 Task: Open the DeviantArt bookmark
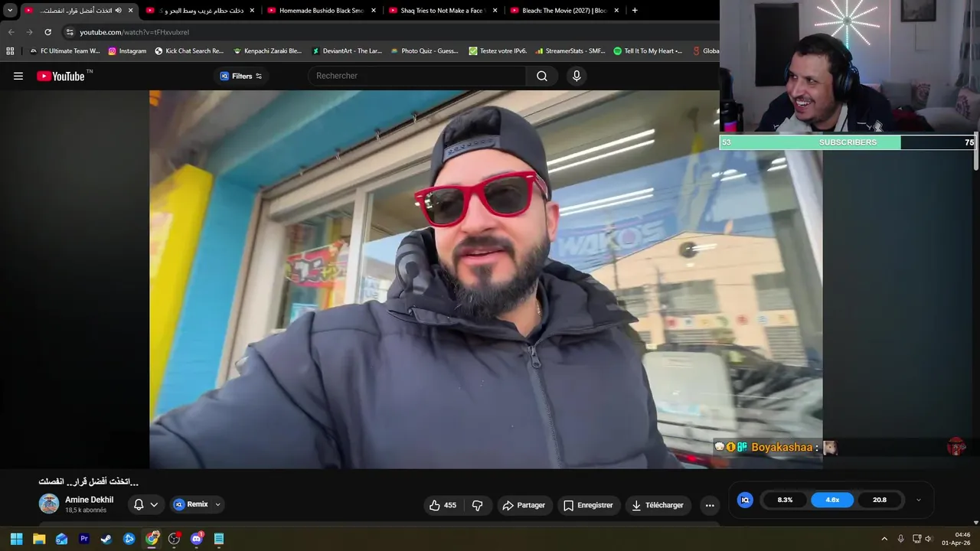pos(347,51)
